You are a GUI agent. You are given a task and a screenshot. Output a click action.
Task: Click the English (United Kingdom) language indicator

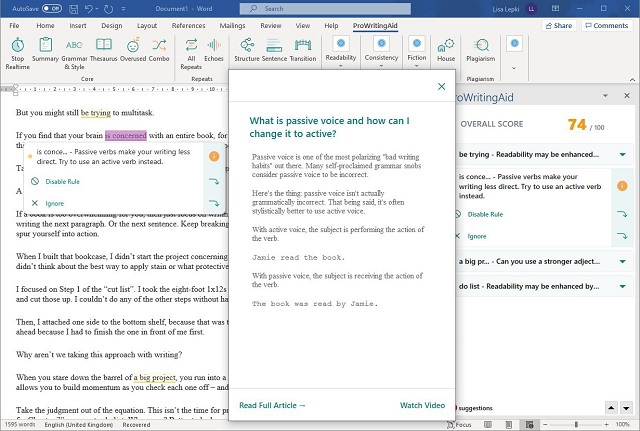[78, 424]
